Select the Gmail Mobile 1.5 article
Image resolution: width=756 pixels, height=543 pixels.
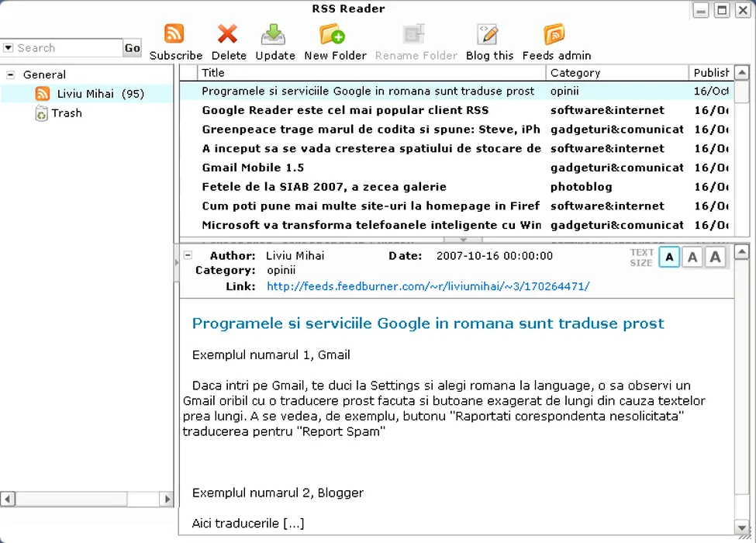253,168
